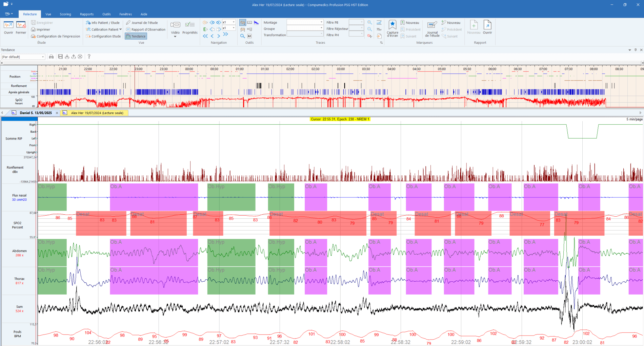Screen dimensions: 644x346
Task: Switch to the Daniel S. 13/05/2025 document tab
Action: coord(36,113)
